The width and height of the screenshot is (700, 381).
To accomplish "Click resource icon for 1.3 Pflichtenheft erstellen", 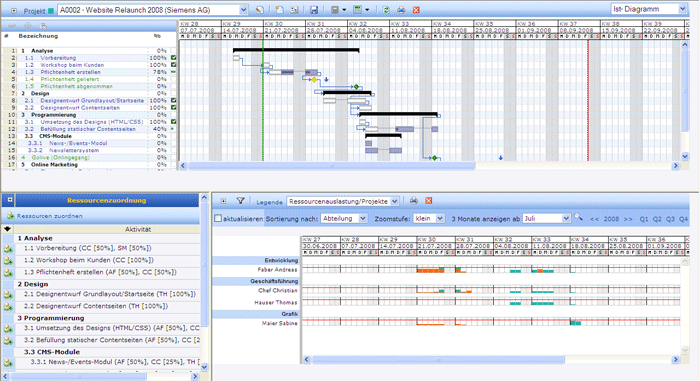I will 8,273.
